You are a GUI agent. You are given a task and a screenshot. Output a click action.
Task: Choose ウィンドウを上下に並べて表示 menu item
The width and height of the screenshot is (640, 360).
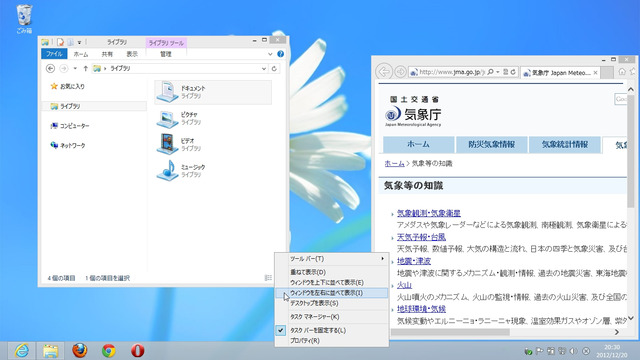331,282
